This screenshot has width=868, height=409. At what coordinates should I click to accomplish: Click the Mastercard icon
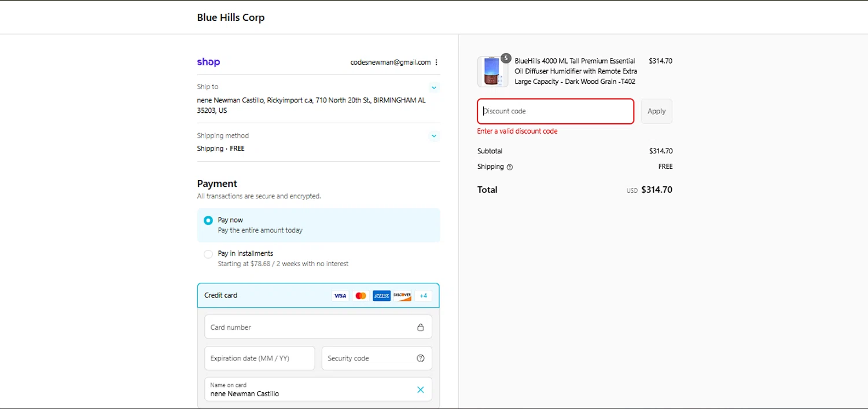(x=361, y=296)
